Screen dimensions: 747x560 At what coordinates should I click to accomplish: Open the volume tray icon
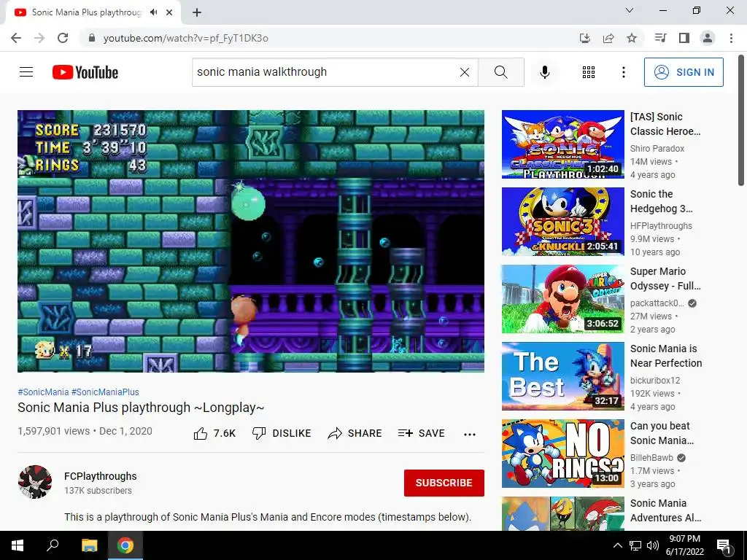click(653, 545)
